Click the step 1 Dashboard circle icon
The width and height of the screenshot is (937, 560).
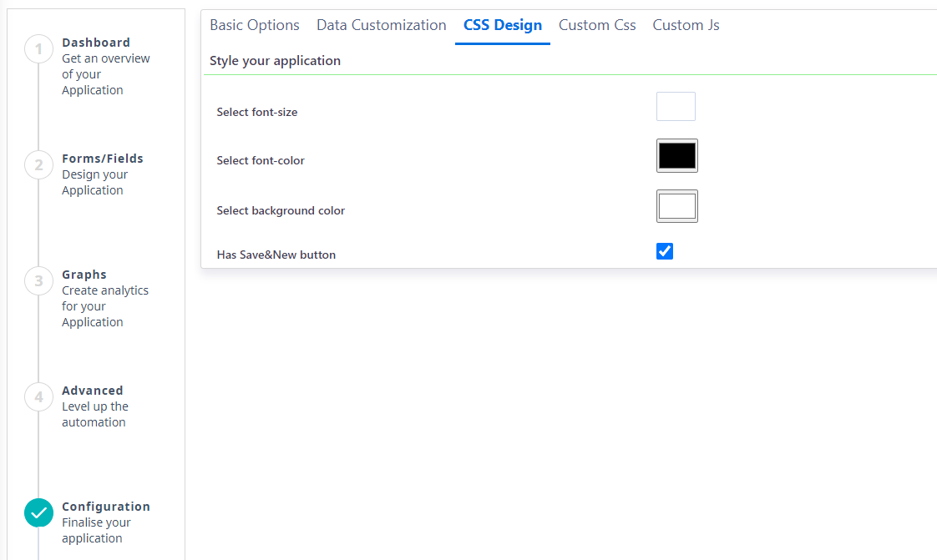(39, 49)
